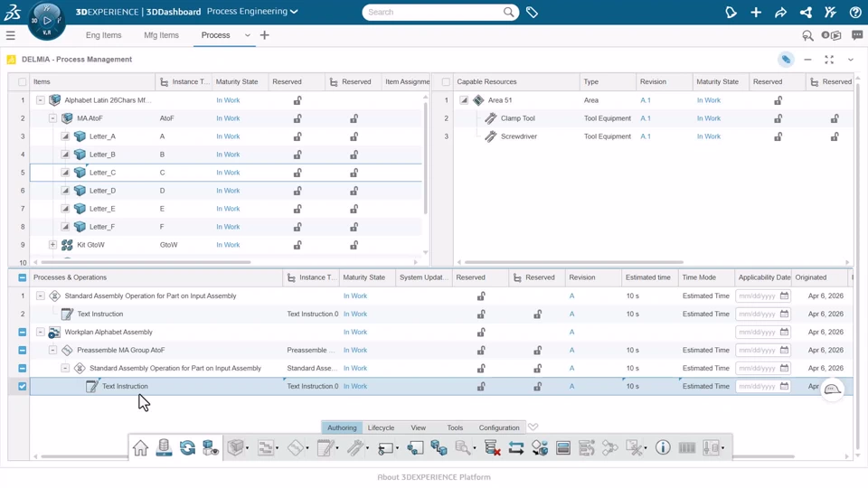Toggle checkbox for Workplan Alphabet Assembly row

(22, 332)
